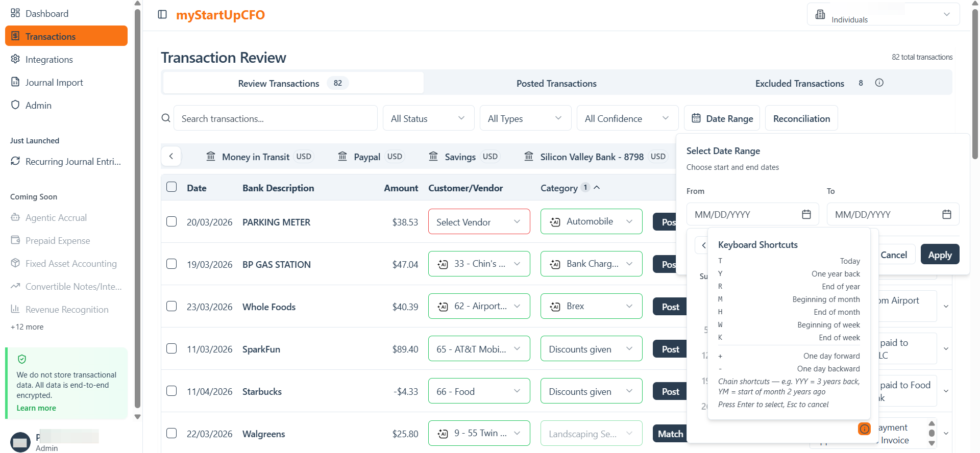Image resolution: width=980 pixels, height=453 pixels.
Task: Open the Individuals organization dropdown
Action: (x=883, y=14)
